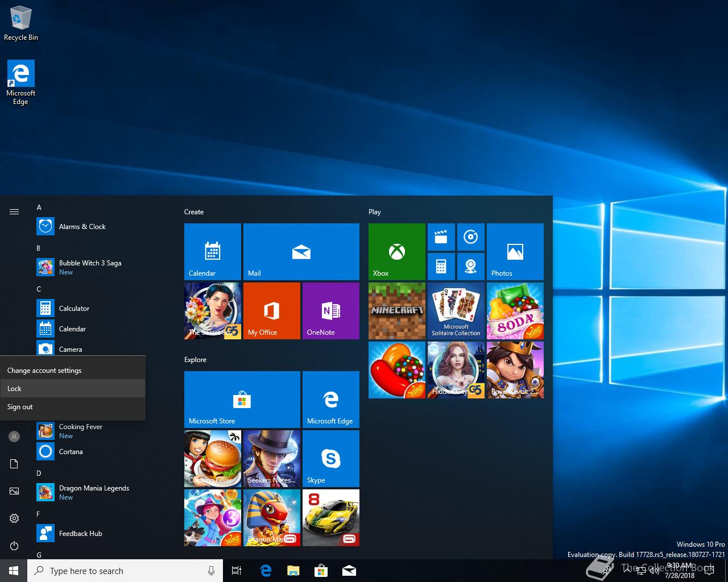Open the Groove Music small tile

pos(471,237)
